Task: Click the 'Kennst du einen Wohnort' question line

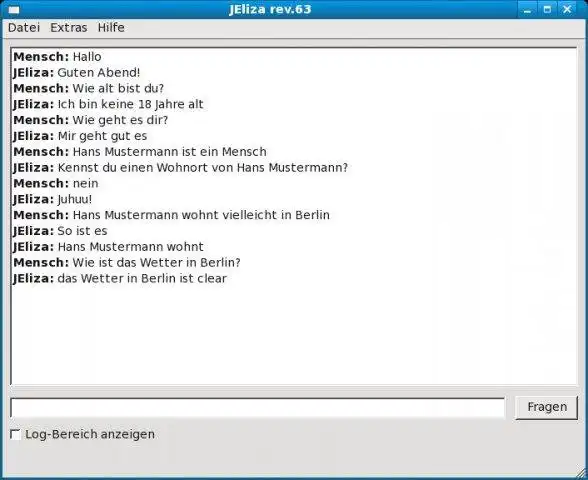Action: (181, 168)
